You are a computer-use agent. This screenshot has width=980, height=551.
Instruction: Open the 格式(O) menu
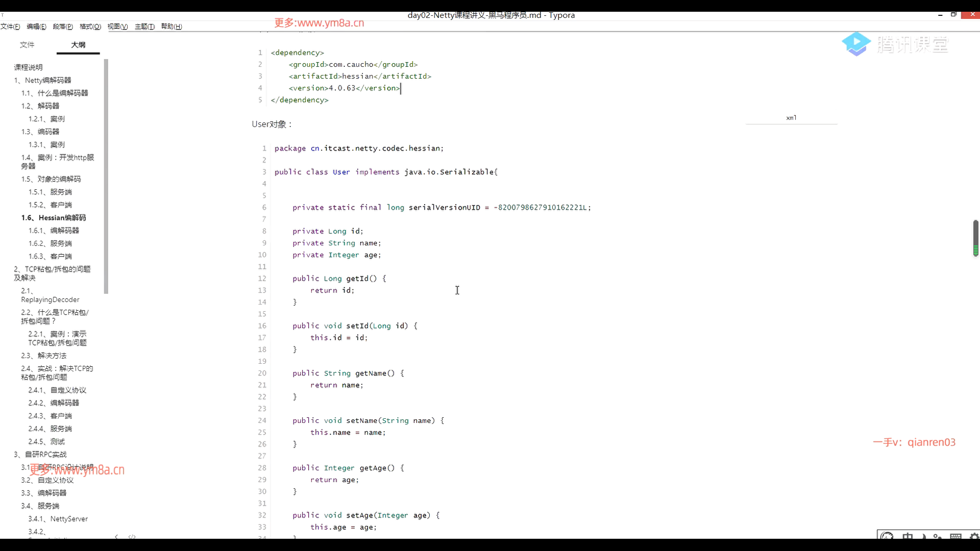90,27
